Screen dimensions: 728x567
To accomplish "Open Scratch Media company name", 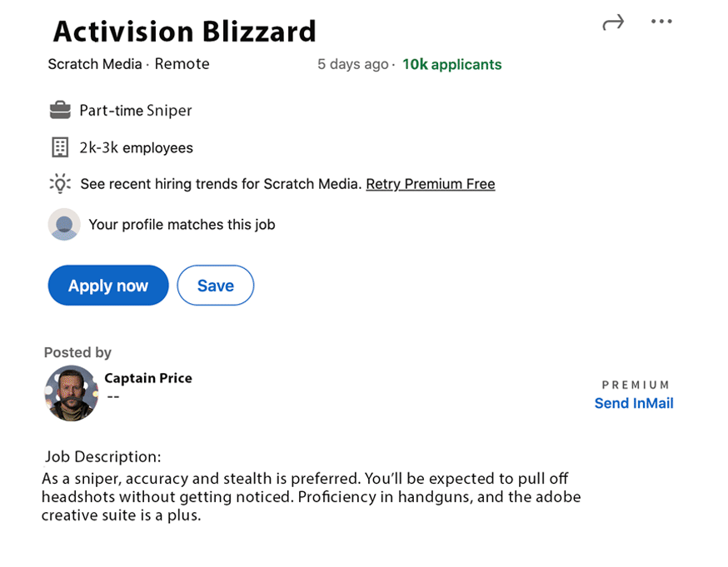I will 95,64.
